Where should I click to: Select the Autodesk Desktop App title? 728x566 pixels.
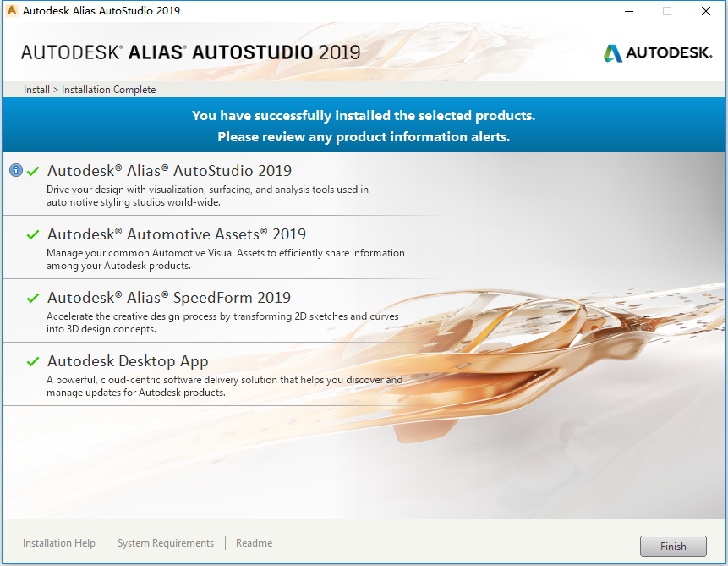pyautogui.click(x=128, y=361)
